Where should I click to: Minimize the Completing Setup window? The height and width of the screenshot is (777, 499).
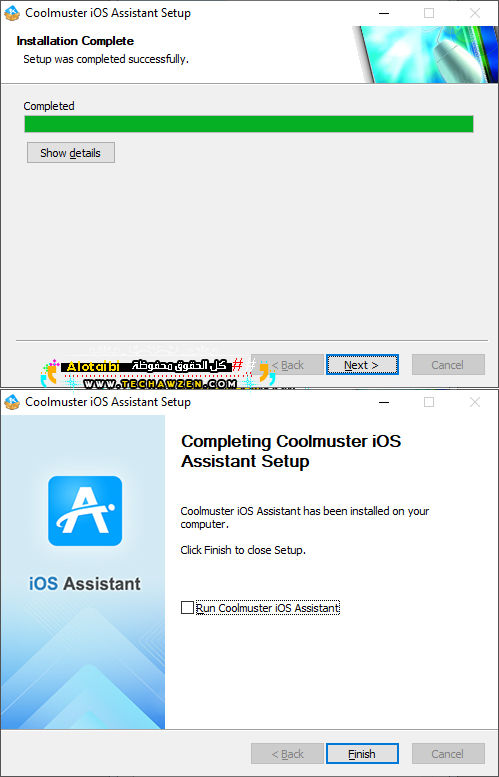coord(383,402)
